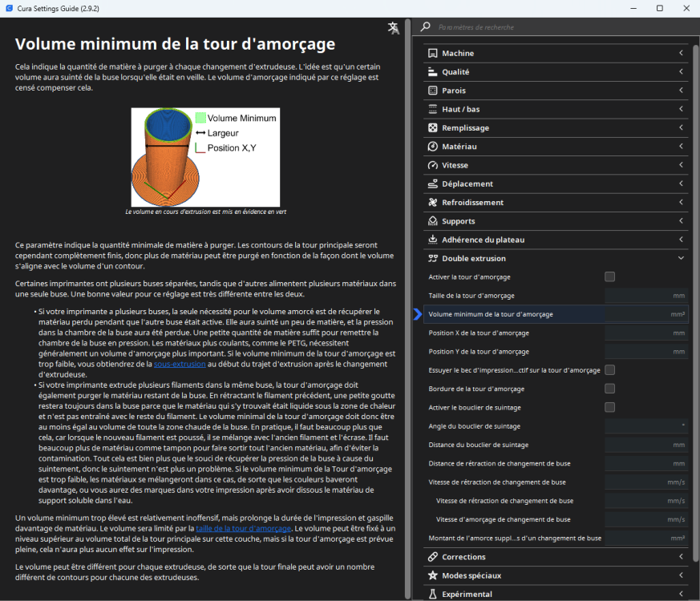
Task: Toggle the Bordure de la tour d'amorçage checkbox
Action: point(610,389)
